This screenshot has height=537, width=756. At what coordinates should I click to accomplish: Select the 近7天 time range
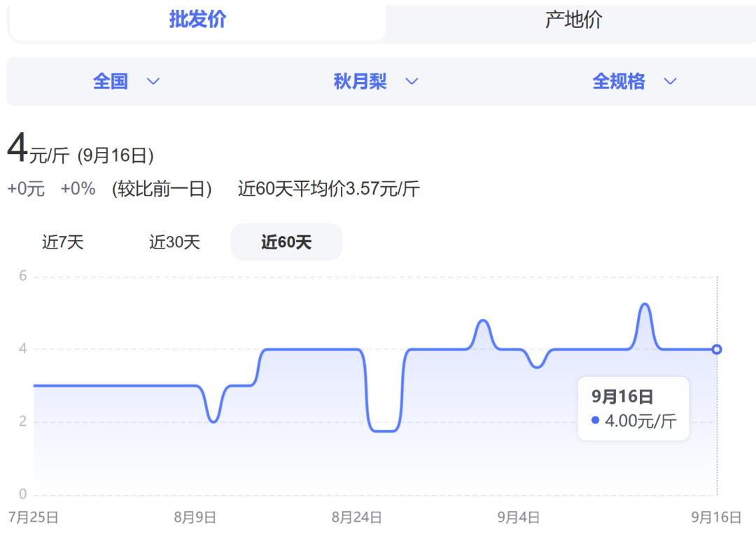click(x=62, y=242)
